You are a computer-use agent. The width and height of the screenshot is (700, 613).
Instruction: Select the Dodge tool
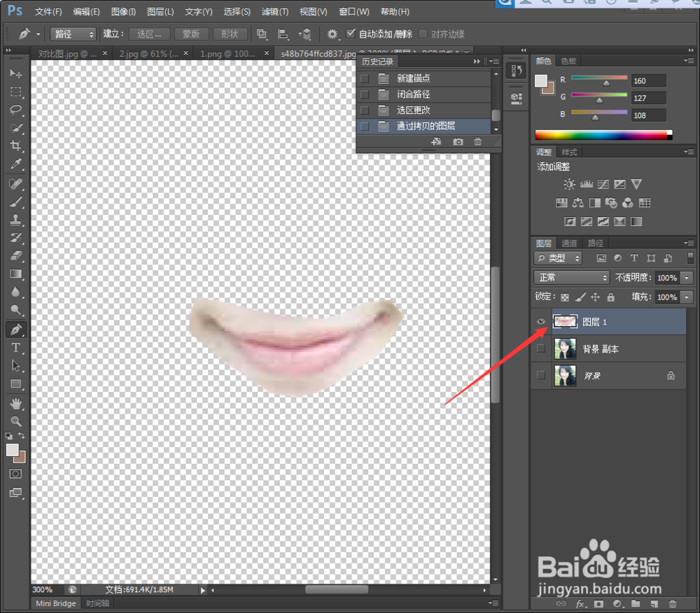coord(15,309)
